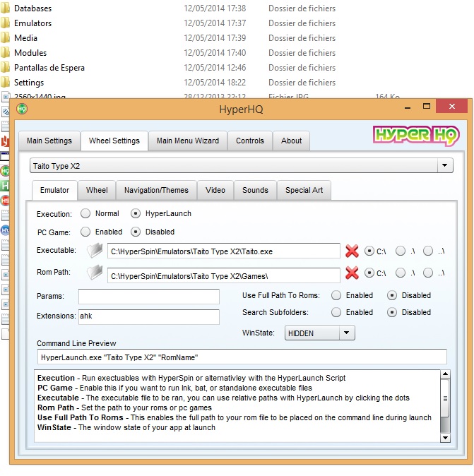This screenshot has width=474, height=476.
Task: Switch to Main Settings tab
Action: [x=49, y=141]
